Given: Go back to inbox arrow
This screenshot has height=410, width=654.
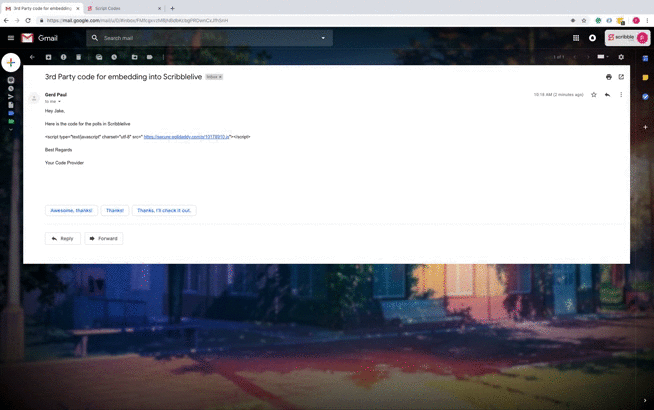Looking at the screenshot, I should pos(32,57).
